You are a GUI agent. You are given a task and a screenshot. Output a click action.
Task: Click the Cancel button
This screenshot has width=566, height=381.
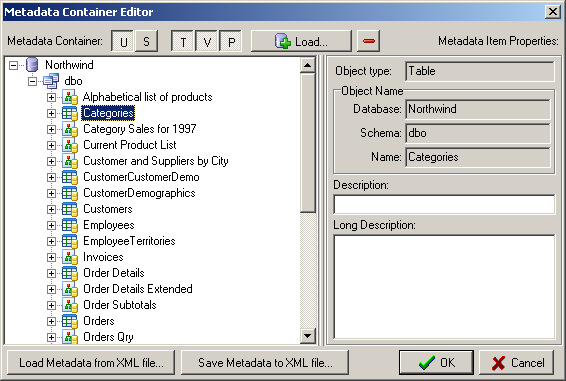pyautogui.click(x=517, y=362)
